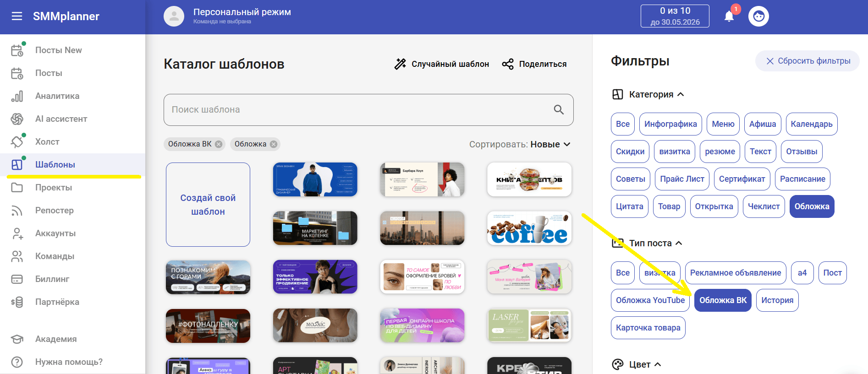
Task: Click the Академия graduation cap icon
Action: pyautogui.click(x=17, y=339)
